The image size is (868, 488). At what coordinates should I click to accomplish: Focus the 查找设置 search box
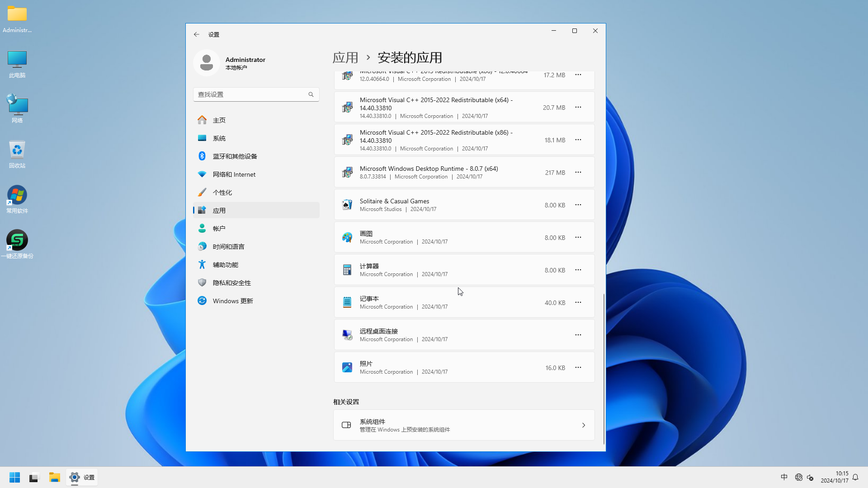pyautogui.click(x=256, y=94)
